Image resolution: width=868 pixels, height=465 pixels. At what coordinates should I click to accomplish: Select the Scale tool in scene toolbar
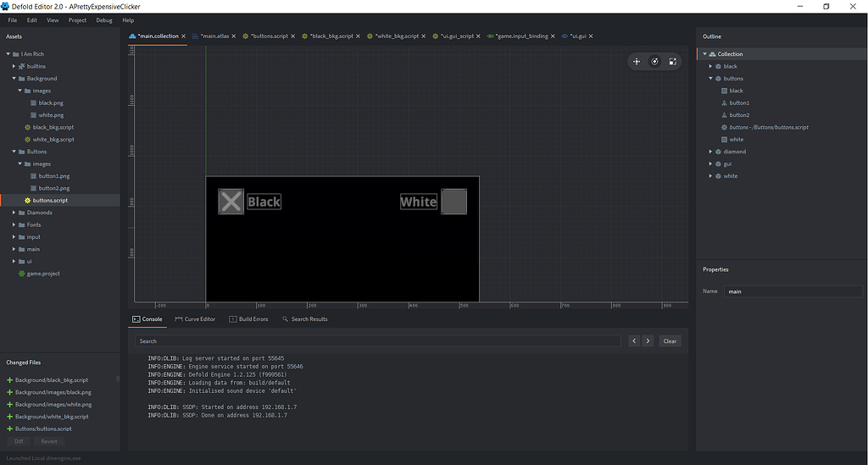[672, 61]
